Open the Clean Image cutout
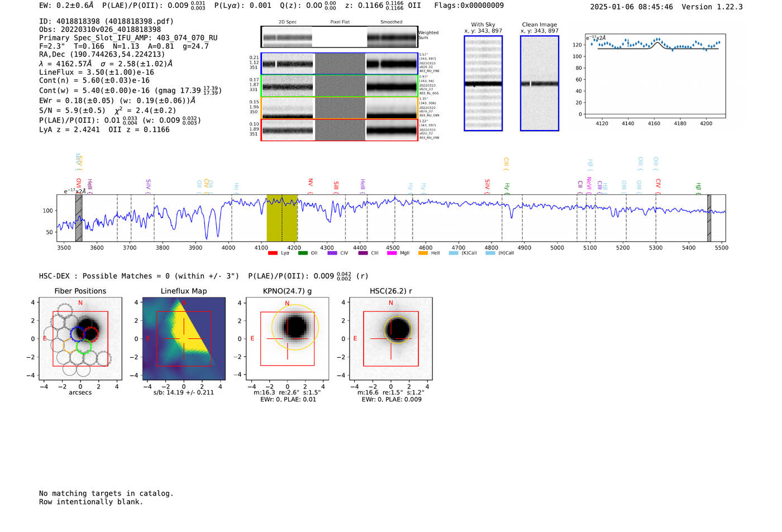Screen dimensions: 782x532 pos(539,83)
